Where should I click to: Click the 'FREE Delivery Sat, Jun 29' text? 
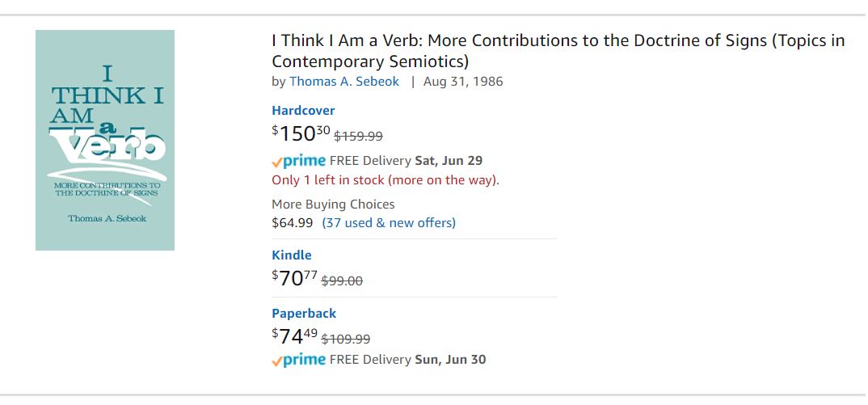tap(407, 160)
